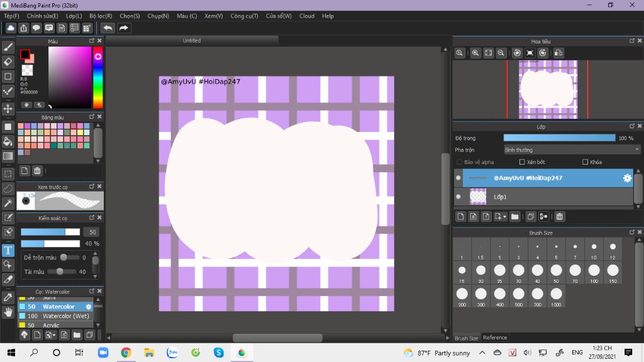The width and height of the screenshot is (644, 362).
Task: Activate the Move tool
Action: pyautogui.click(x=8, y=109)
